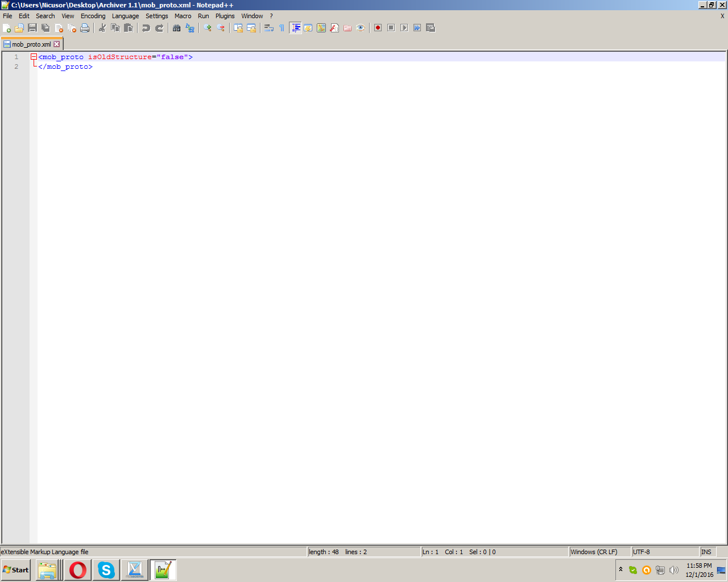Print the document using the printer icon
Screen dimensions: 728x582
click(85, 28)
